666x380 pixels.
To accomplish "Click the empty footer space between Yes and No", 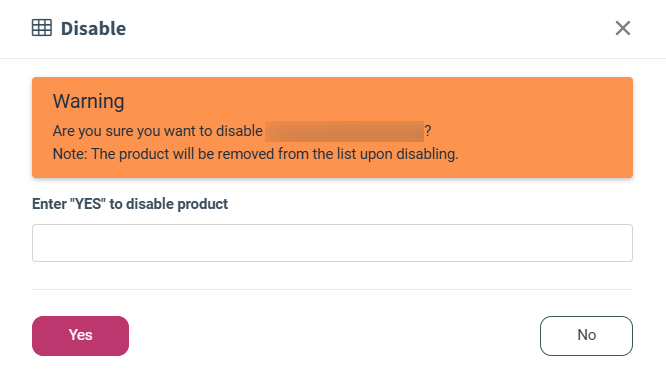I will (x=334, y=335).
